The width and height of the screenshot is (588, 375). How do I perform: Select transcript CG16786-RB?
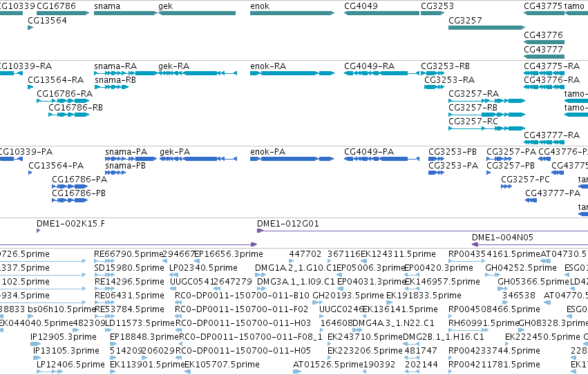point(69,115)
